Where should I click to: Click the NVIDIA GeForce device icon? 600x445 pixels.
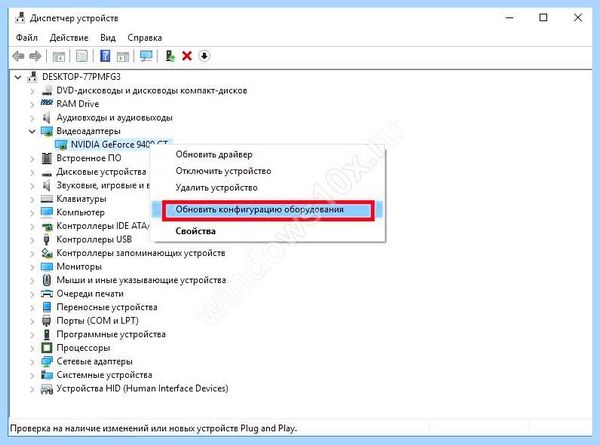click(61, 145)
